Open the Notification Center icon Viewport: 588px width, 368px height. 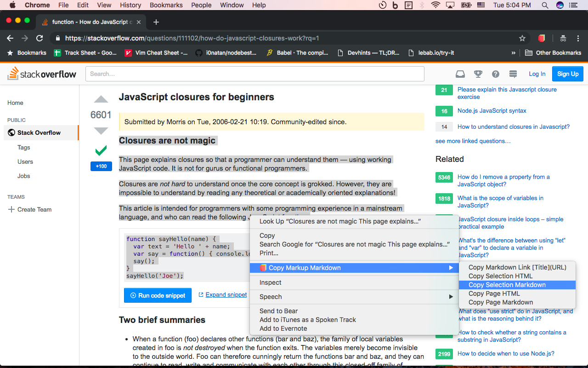[573, 5]
